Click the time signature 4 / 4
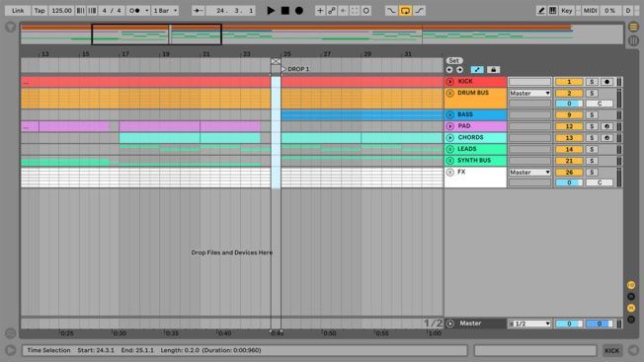This screenshot has height=362, width=644. tap(112, 11)
